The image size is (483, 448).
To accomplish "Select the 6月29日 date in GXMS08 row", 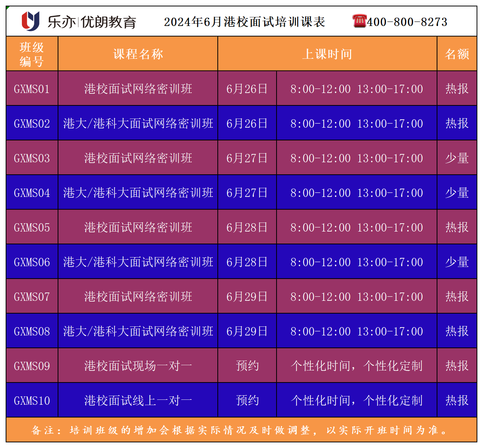I will [x=247, y=331].
